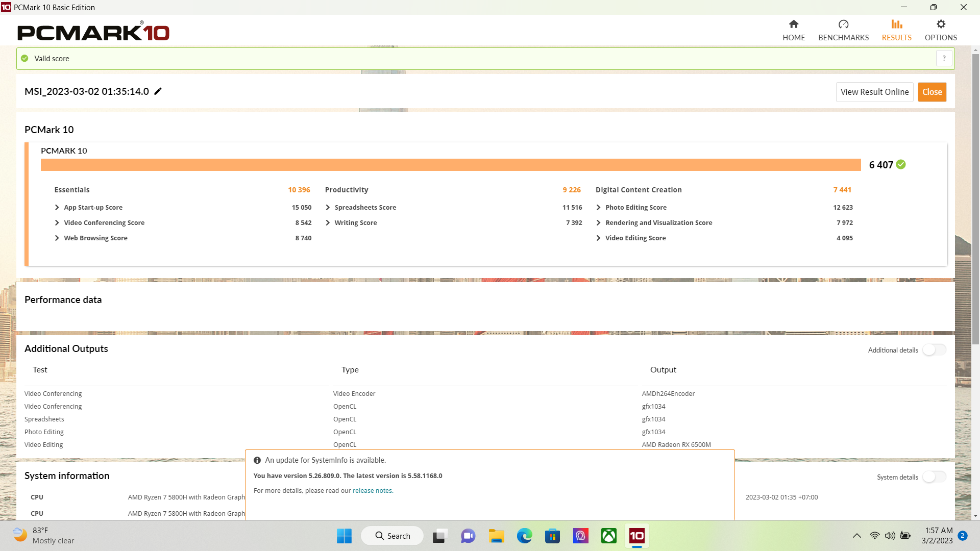Image resolution: width=980 pixels, height=551 pixels.
Task: Open Microsoft Store on taskbar
Action: click(552, 536)
